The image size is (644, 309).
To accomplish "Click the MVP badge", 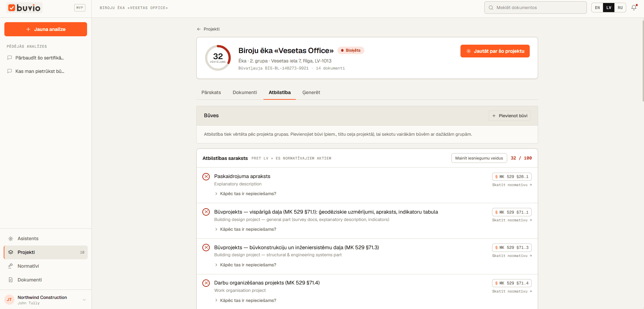I will 80,8.
